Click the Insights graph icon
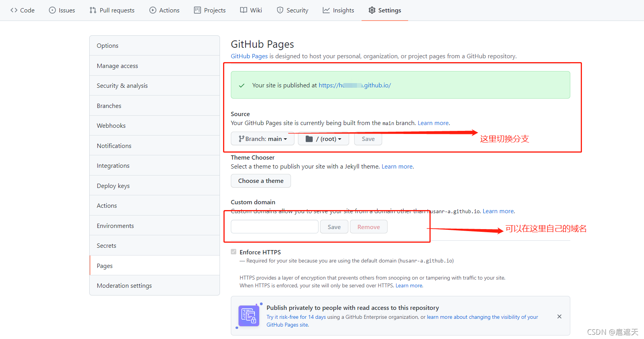The height and width of the screenshot is (339, 644). tap(326, 10)
